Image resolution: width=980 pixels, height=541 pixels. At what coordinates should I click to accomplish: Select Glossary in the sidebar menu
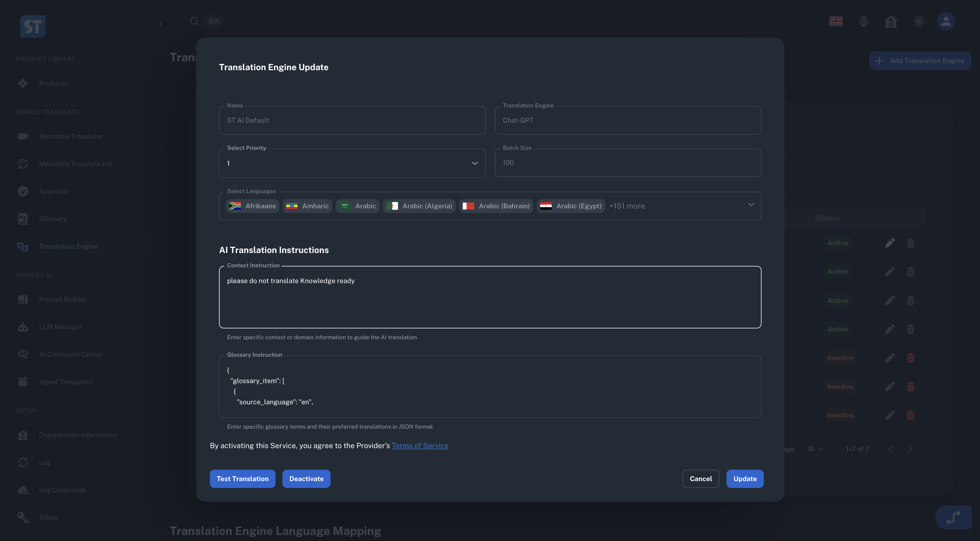point(52,219)
